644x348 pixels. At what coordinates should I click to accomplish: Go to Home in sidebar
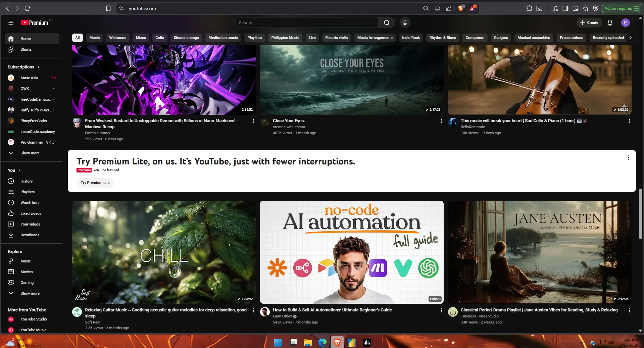(32, 39)
